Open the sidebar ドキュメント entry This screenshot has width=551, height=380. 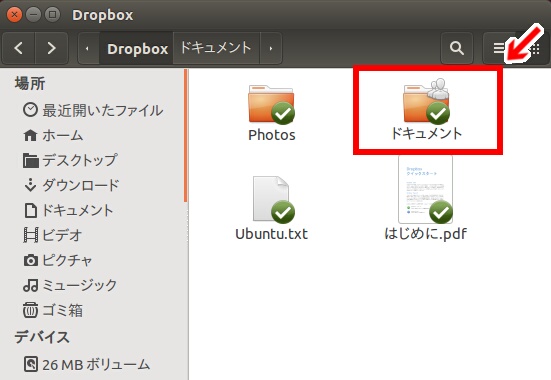pyautogui.click(x=69, y=210)
